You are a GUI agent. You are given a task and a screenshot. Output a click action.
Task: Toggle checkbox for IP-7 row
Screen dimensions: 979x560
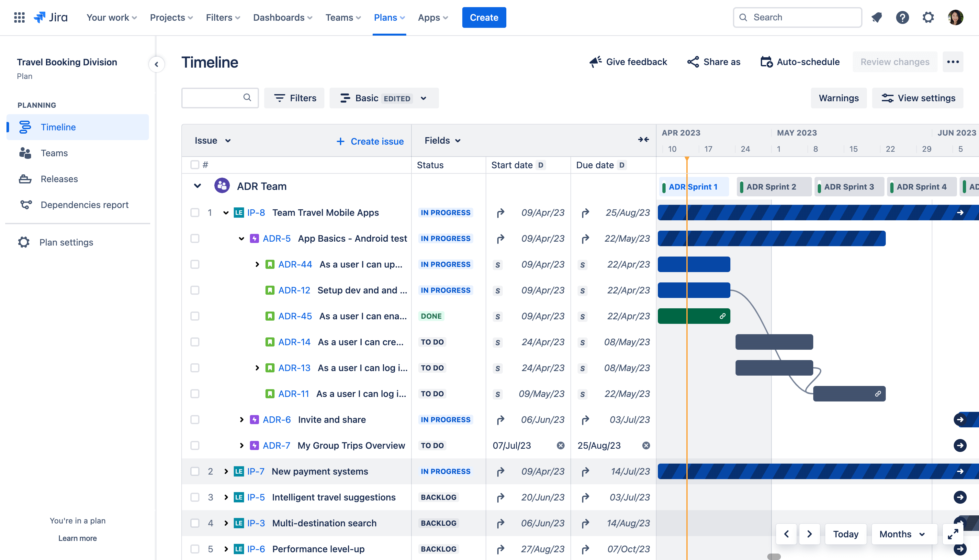pyautogui.click(x=194, y=471)
